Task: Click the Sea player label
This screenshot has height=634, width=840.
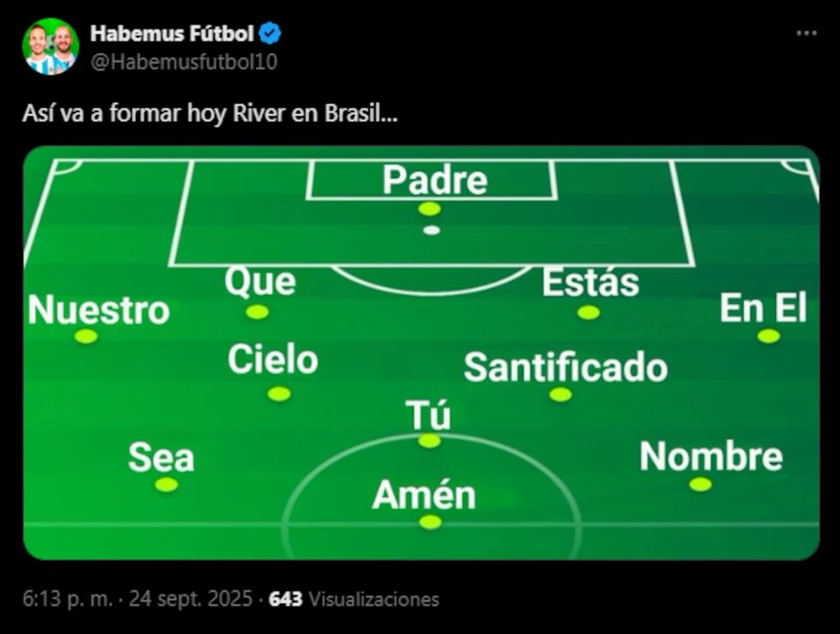Action: click(161, 458)
